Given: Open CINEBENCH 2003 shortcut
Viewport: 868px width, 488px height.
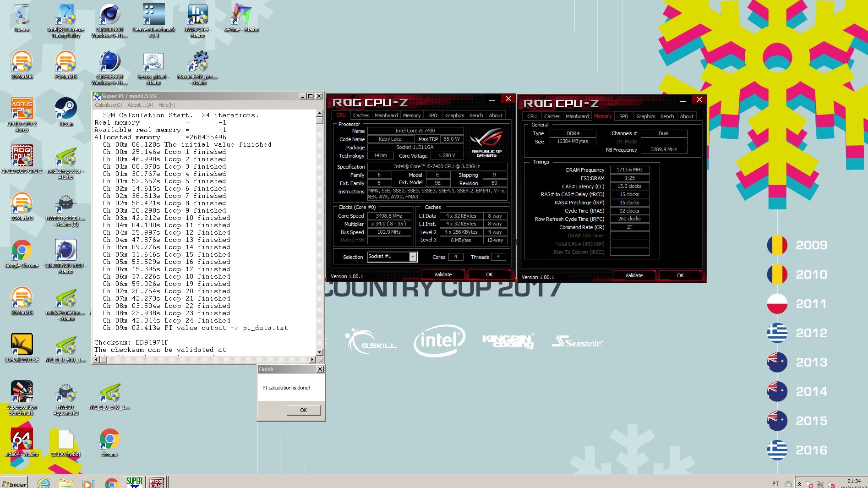Looking at the screenshot, I should pyautogui.click(x=66, y=257).
